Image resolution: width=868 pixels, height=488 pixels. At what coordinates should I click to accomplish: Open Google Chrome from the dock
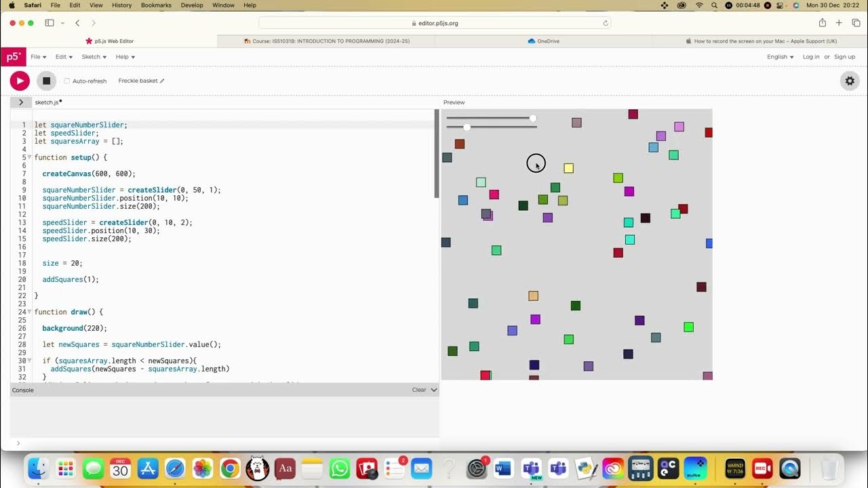(x=230, y=468)
